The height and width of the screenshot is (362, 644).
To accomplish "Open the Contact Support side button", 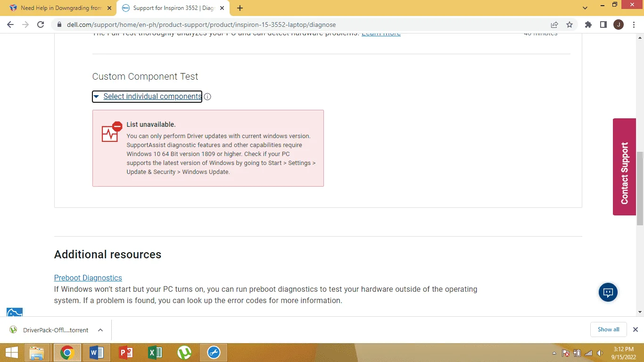I will (624, 167).
